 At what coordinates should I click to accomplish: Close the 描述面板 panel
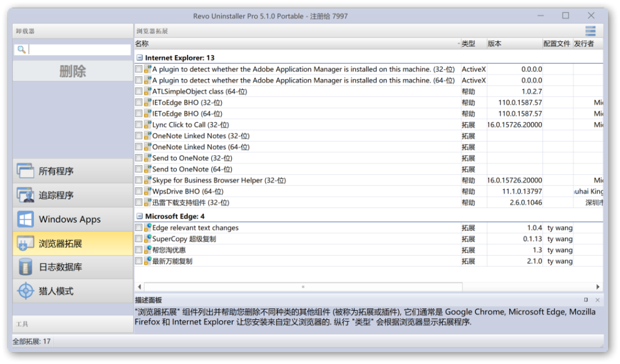[598, 300]
